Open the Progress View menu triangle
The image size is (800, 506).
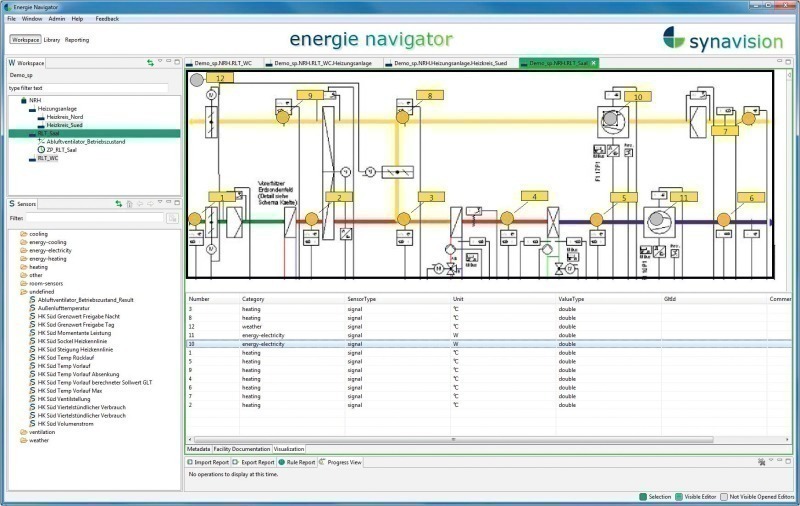pos(771,460)
